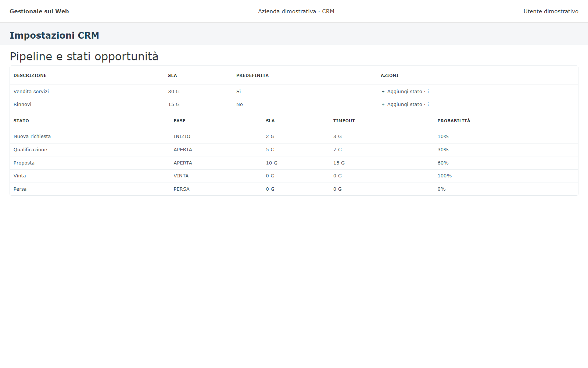Open the three-dot menu for Rinnovi pipeline
Screen dimensions: 588x368
click(x=428, y=105)
